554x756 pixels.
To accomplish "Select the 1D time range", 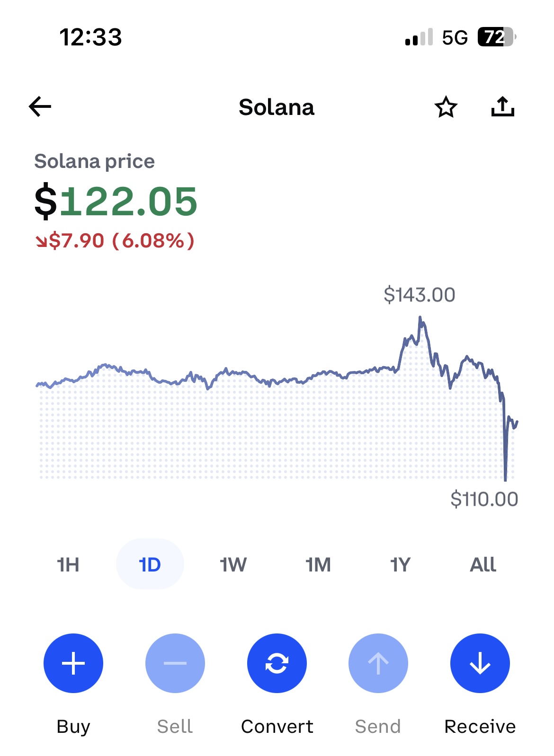I will pyautogui.click(x=150, y=564).
